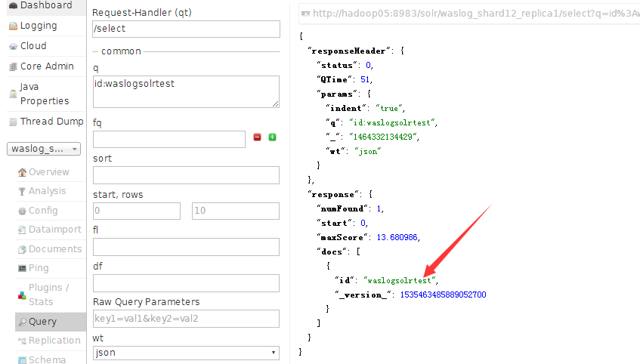Click the Raw Query Parameters field
640x364 pixels.
coord(186,319)
